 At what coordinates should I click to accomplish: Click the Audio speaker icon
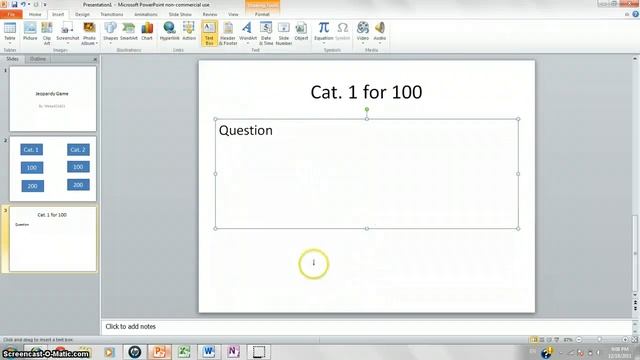pos(380,28)
